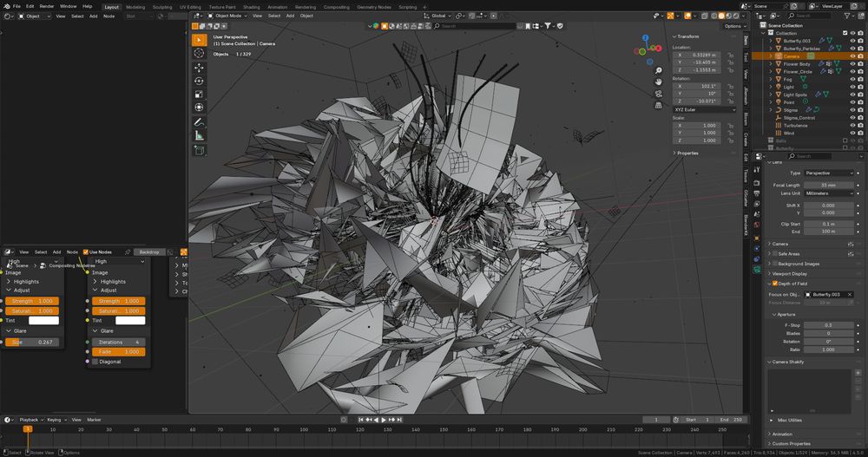This screenshot has width=868, height=457.
Task: Disable the Depth of Field checkbox
Action: pyautogui.click(x=775, y=284)
